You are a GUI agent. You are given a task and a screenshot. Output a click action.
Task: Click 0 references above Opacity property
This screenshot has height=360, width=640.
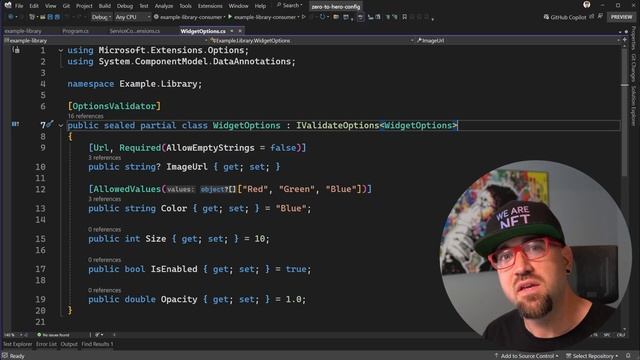point(104,290)
